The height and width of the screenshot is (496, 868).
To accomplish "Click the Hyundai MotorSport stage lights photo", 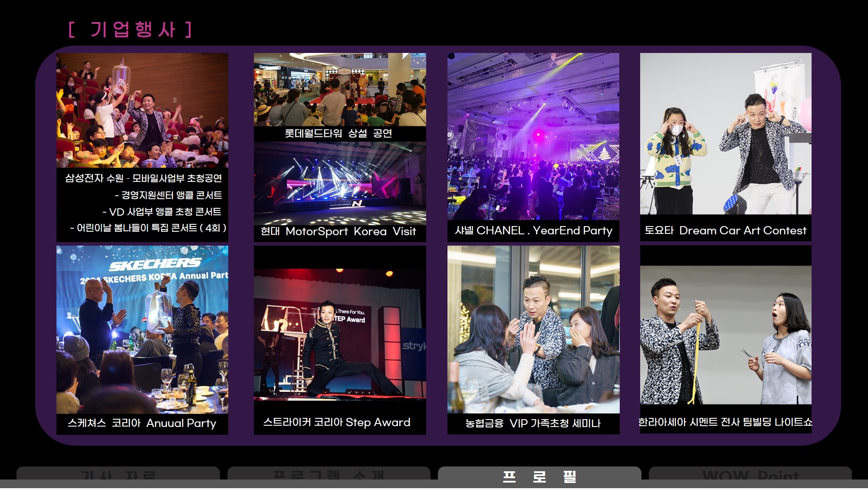I will pos(340,182).
